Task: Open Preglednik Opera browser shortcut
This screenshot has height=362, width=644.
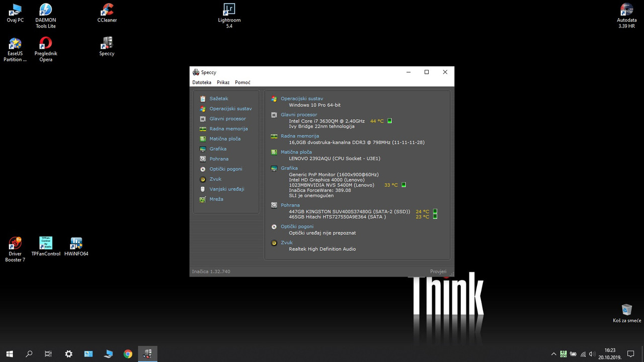Action: coord(46,49)
